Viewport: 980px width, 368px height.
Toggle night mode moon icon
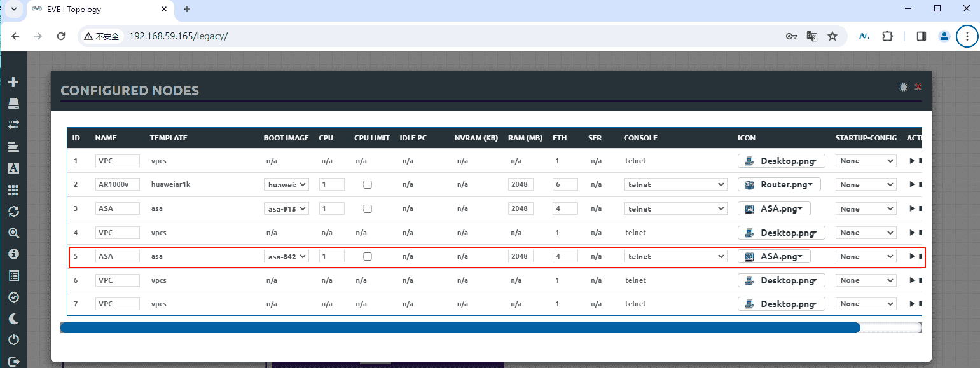[x=13, y=318]
